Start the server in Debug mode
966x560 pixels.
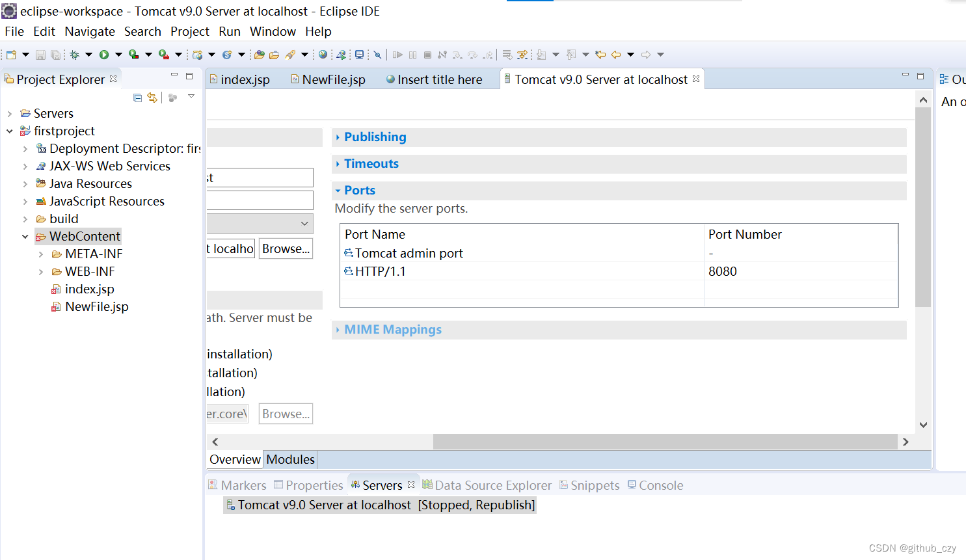click(75, 54)
